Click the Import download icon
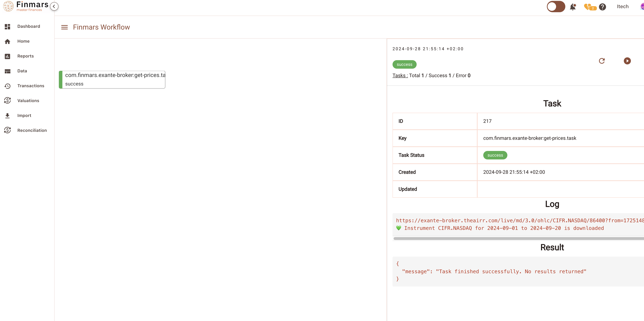Viewport: 644px width, 321px height. pos(7,116)
